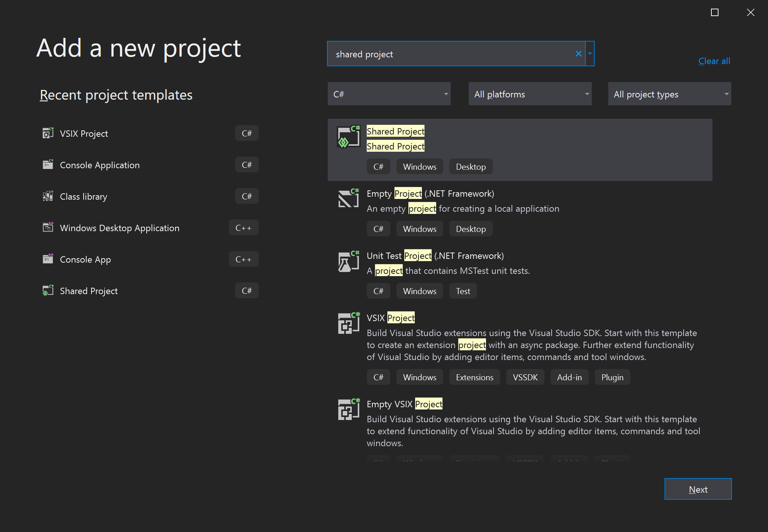Select the Empty VSIX Project template icon
Viewport: 768px width, 532px height.
pos(348,410)
